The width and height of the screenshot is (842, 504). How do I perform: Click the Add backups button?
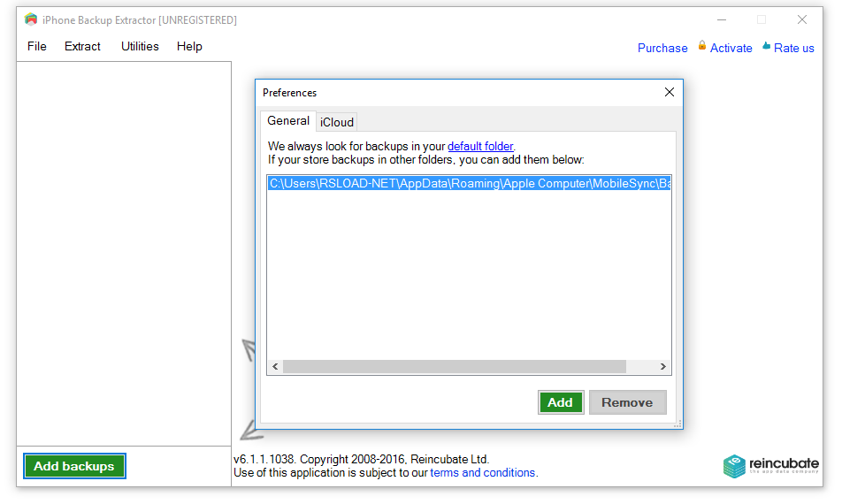point(74,466)
